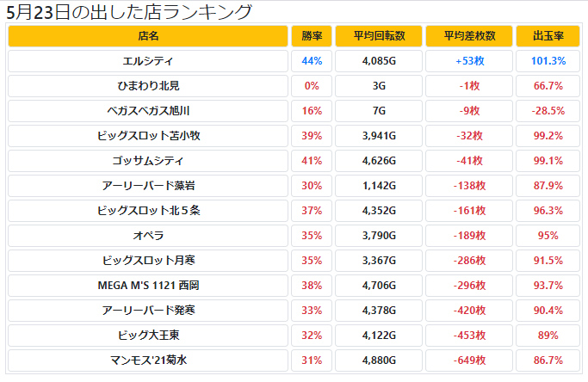Click the +53枚 average difference cell
588x382 pixels.
pos(469,61)
